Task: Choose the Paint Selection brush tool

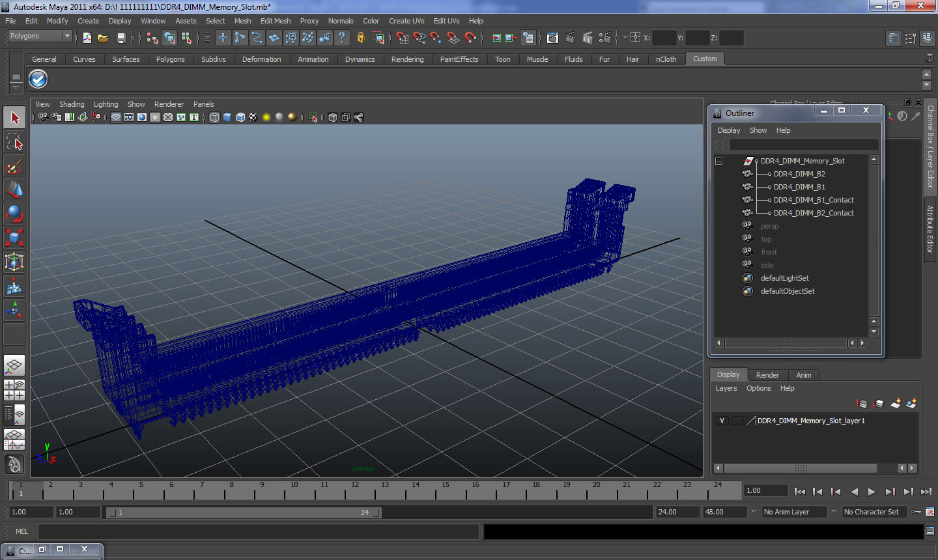Action: tap(14, 166)
